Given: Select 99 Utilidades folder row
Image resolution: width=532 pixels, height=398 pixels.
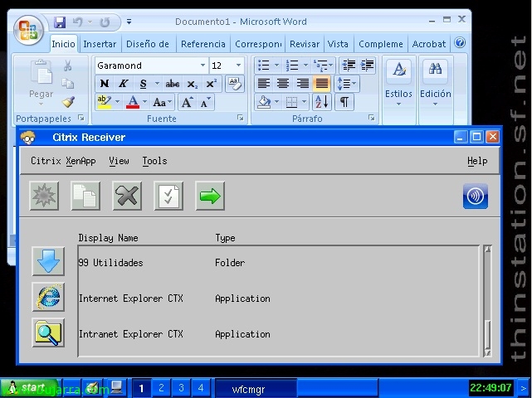Looking at the screenshot, I should coord(278,263).
